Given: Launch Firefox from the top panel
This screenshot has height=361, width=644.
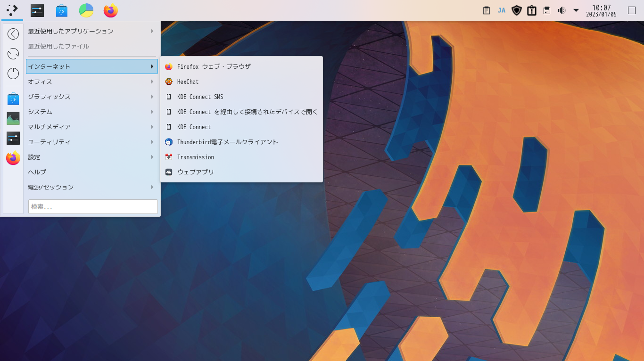Looking at the screenshot, I should click(111, 10).
